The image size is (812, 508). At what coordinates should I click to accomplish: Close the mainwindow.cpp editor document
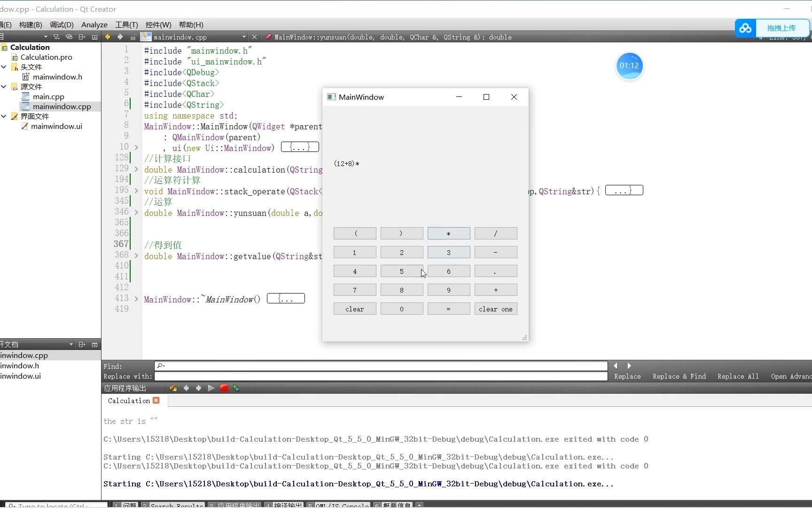[x=254, y=37]
